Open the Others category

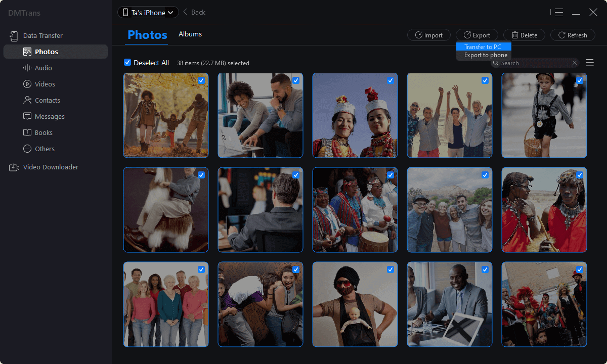click(45, 149)
